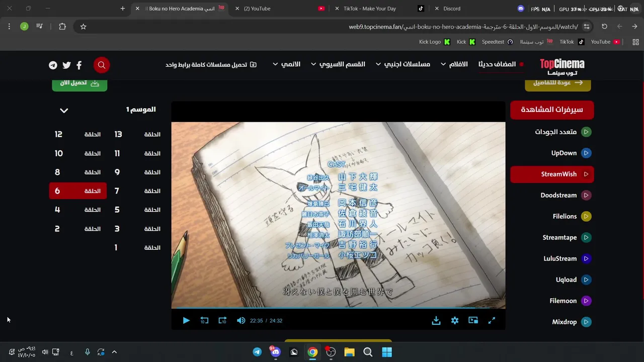Choose UpDown streaming server
Viewport: 644px width, 362px height.
[552, 153]
